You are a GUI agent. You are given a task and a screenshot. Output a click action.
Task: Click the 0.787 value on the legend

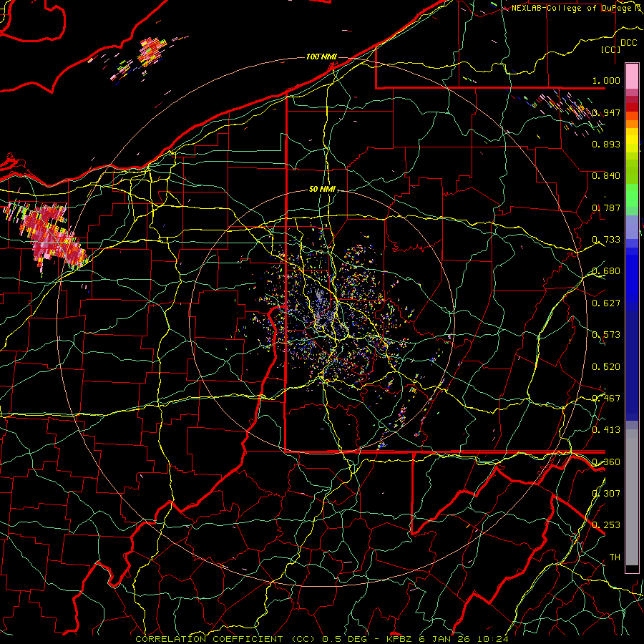(606, 208)
